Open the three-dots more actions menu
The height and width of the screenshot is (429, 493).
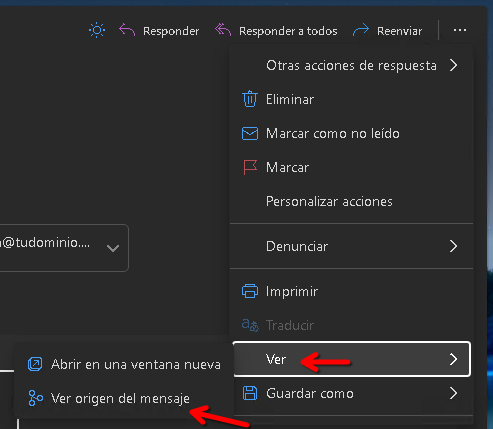460,30
